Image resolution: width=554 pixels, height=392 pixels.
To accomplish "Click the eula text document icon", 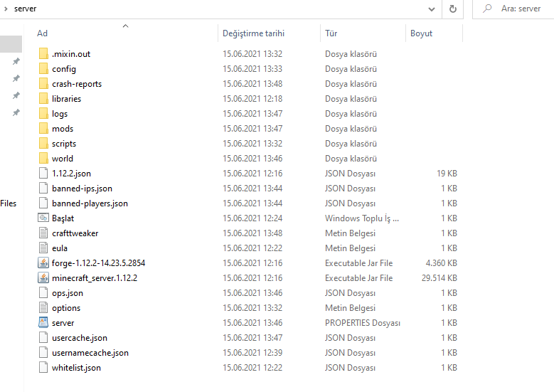I will tap(43, 248).
